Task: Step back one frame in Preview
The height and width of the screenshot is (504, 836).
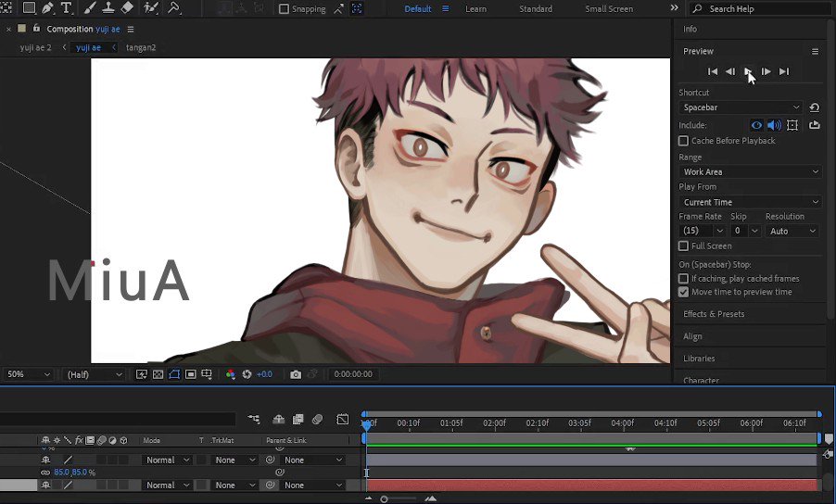Action: click(730, 71)
